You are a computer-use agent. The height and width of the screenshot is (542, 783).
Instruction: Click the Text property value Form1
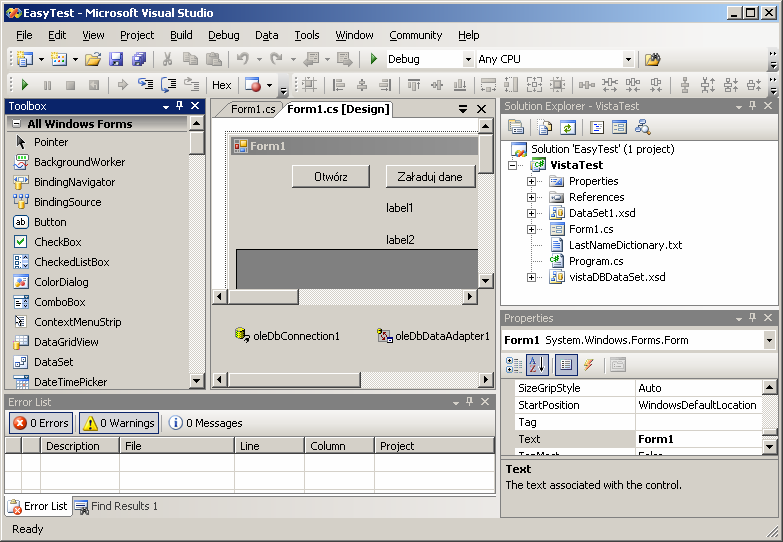point(699,439)
